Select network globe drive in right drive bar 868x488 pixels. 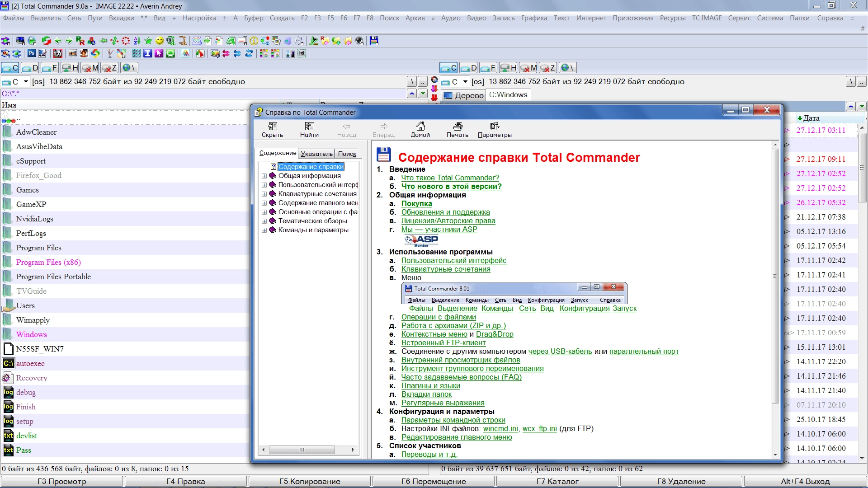(568, 68)
